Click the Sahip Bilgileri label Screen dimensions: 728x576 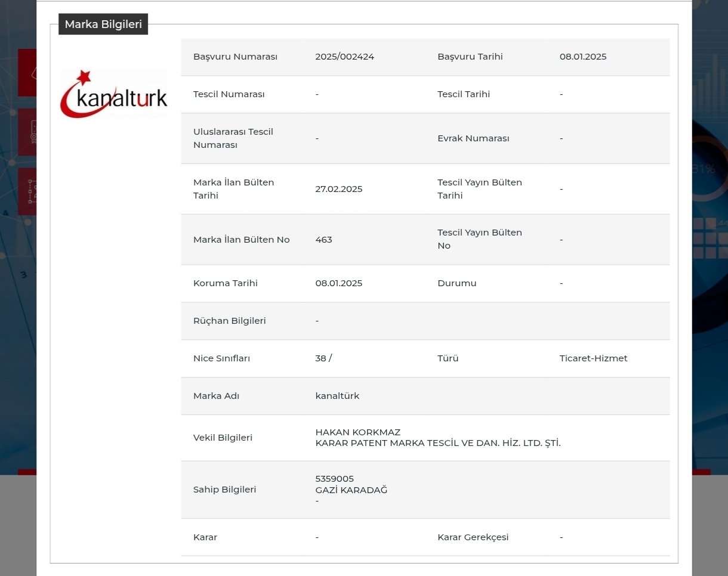pyautogui.click(x=224, y=490)
